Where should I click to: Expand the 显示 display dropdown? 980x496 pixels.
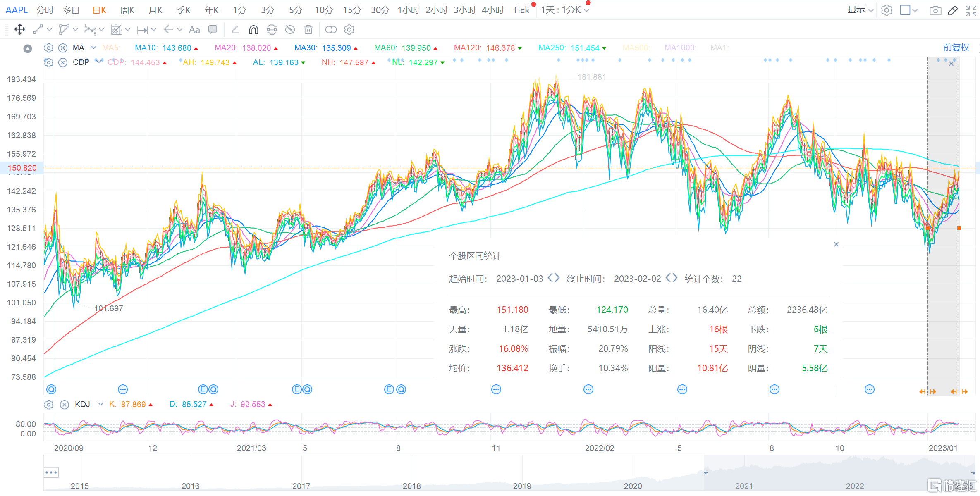coord(860,10)
